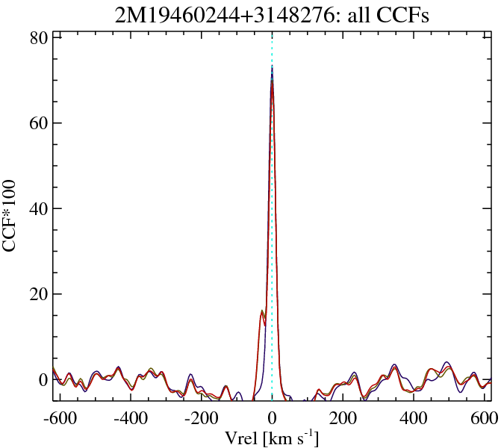
Task: Click the cyan dotted vertical line at mid-height
Action: 272,217
